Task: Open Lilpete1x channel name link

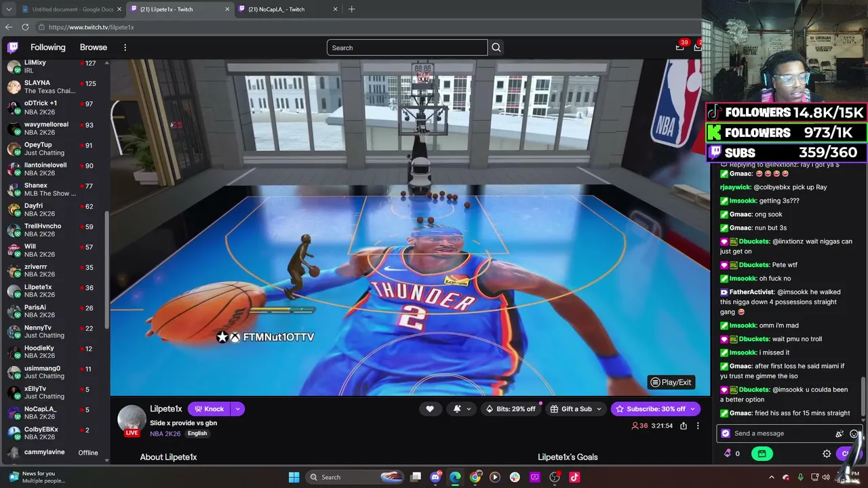Action: (x=166, y=409)
